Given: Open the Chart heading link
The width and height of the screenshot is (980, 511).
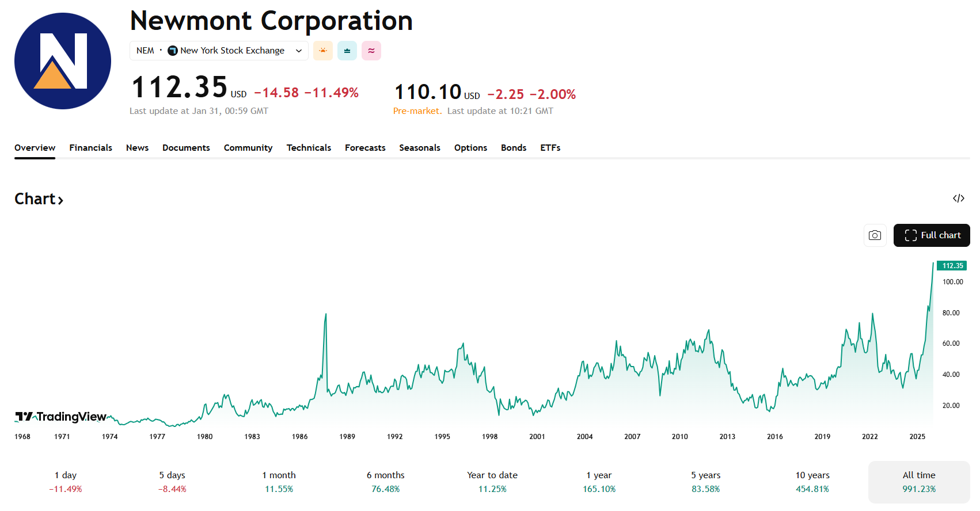Looking at the screenshot, I should point(39,199).
